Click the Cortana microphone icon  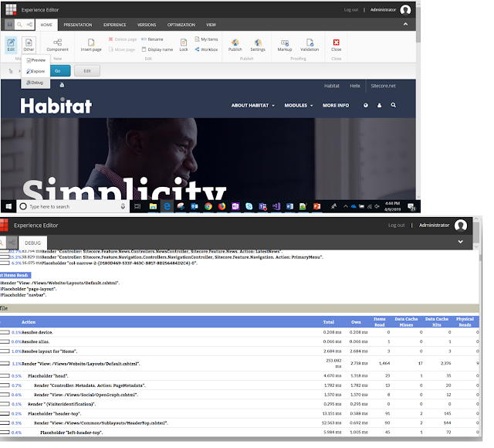pos(123,206)
